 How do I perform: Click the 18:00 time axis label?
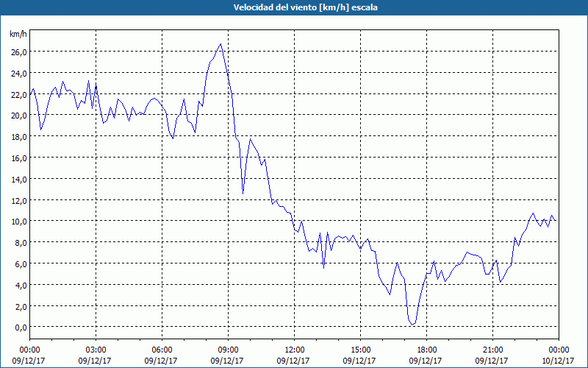point(427,350)
